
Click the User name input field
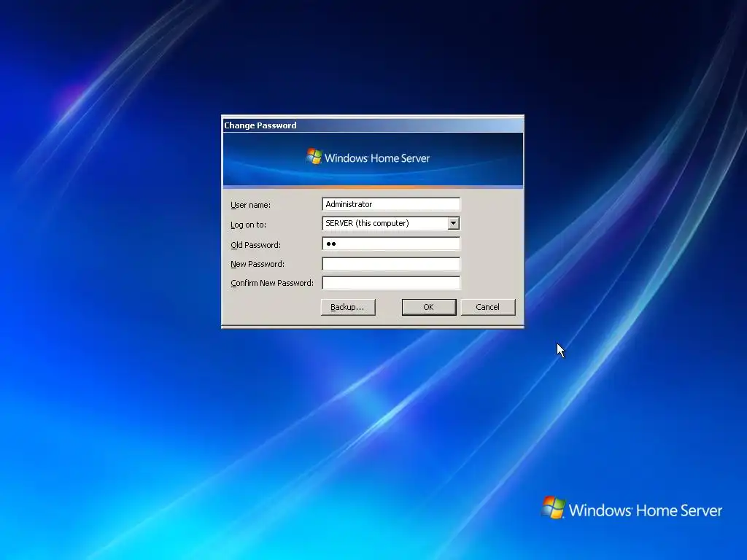(391, 204)
